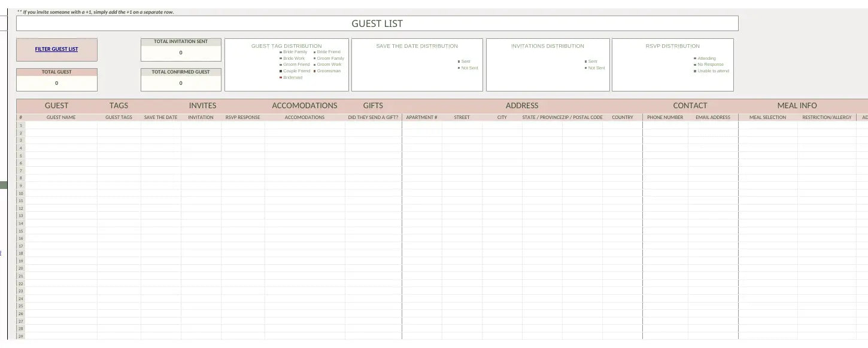The image size is (868, 348).
Task: Click the Bridemaid legend entry
Action: 291,78
